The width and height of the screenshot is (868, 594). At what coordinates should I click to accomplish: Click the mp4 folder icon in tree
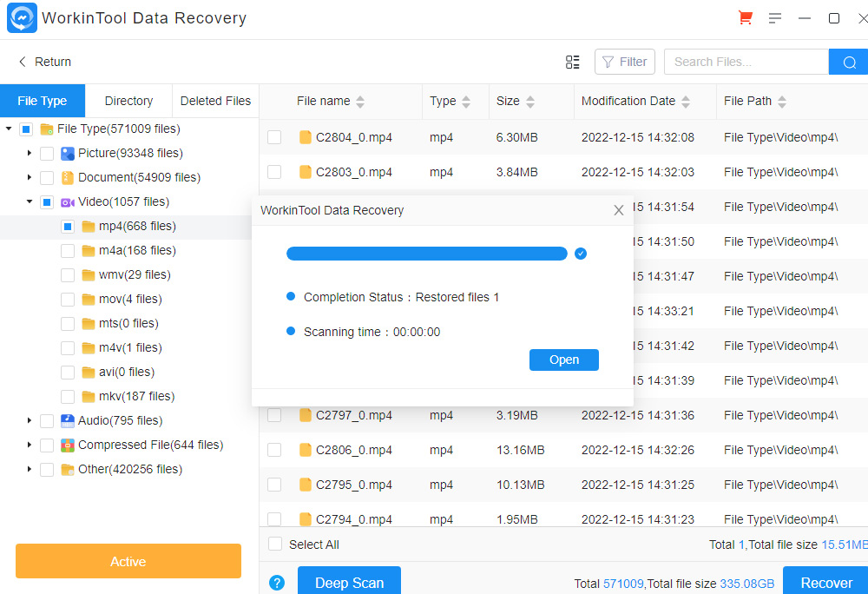[x=88, y=227]
